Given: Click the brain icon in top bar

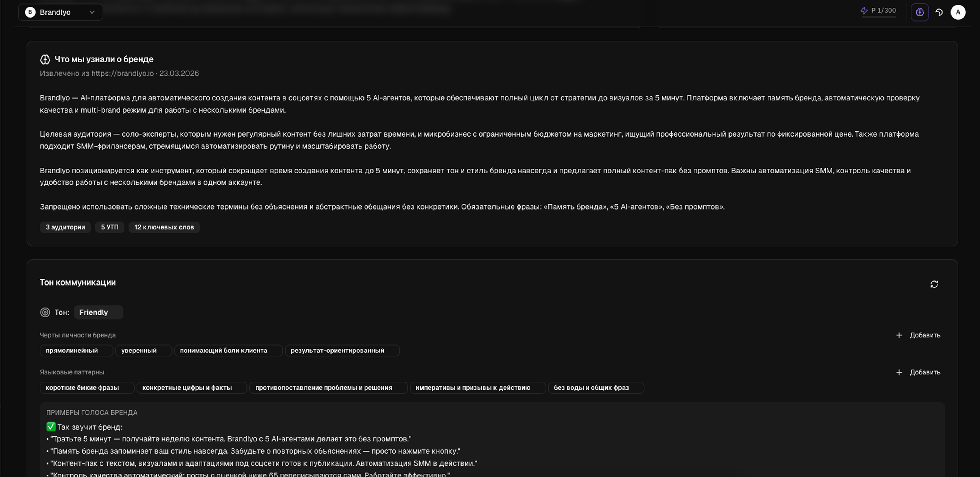Looking at the screenshot, I should click(919, 12).
